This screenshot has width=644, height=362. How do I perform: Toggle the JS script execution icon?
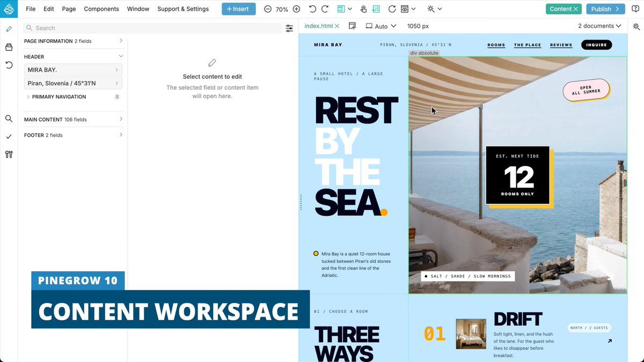click(376, 9)
